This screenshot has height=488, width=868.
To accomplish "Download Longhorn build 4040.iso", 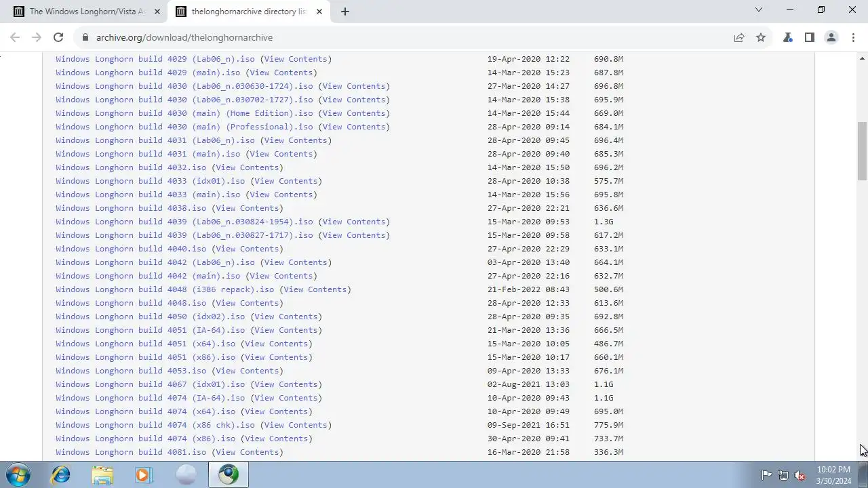I will click(131, 249).
